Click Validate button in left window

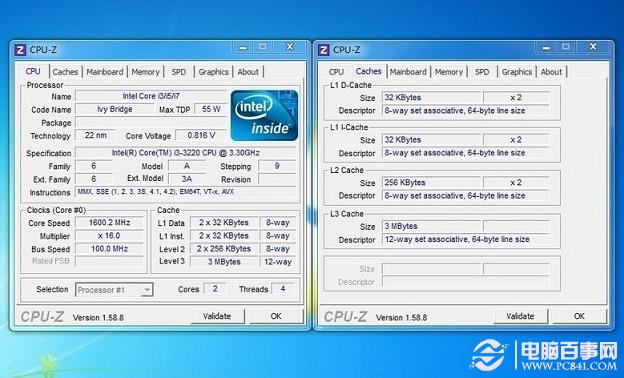click(x=217, y=316)
